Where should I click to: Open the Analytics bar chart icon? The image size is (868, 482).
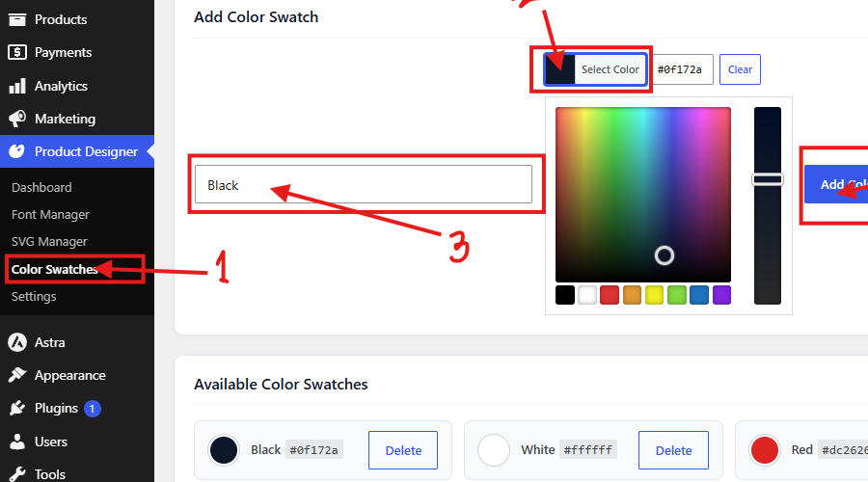click(17, 86)
